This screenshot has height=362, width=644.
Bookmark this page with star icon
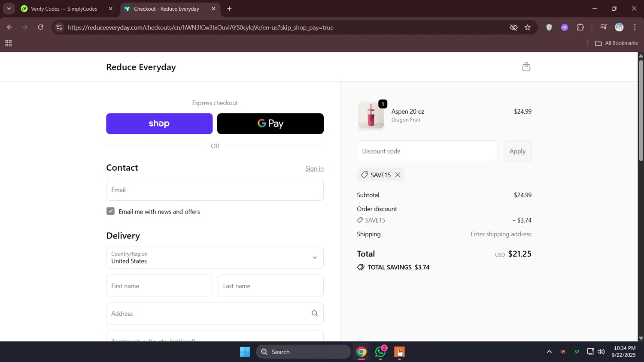[x=528, y=27]
